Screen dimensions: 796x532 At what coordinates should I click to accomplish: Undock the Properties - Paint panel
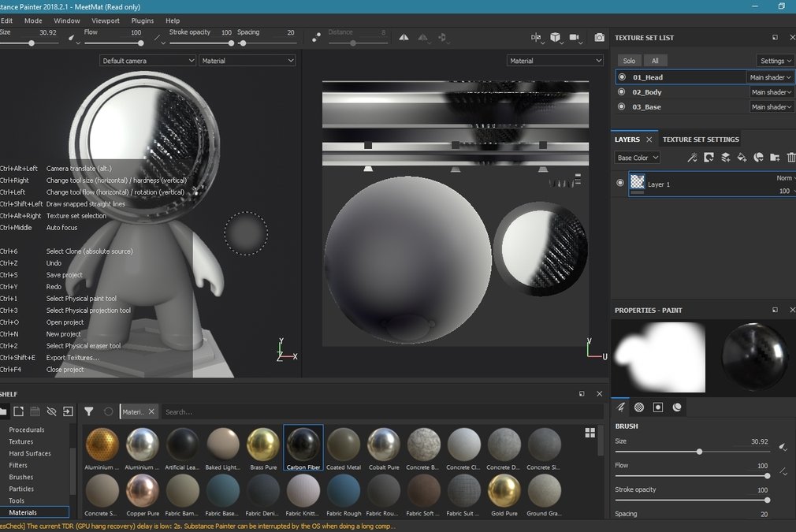pos(775,310)
